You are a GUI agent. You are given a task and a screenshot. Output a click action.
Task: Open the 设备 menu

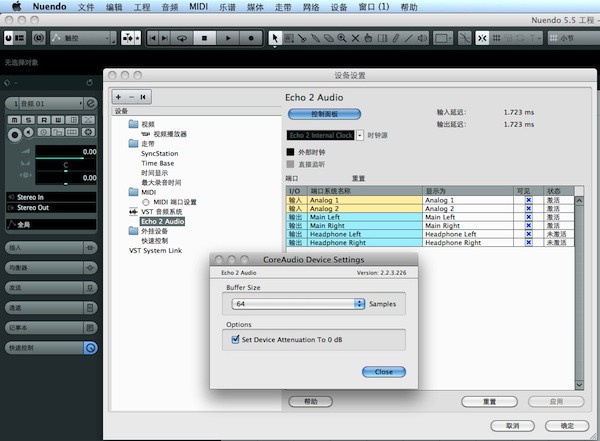339,7
